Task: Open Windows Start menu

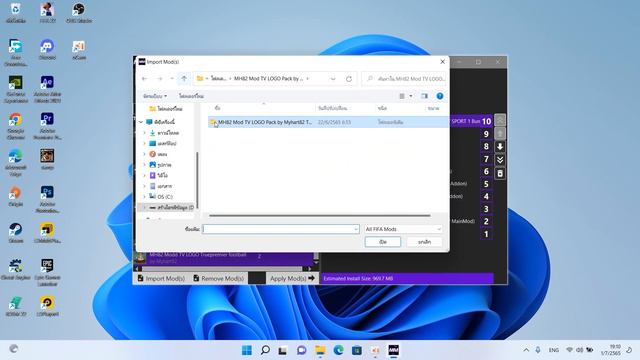Action: click(x=247, y=350)
